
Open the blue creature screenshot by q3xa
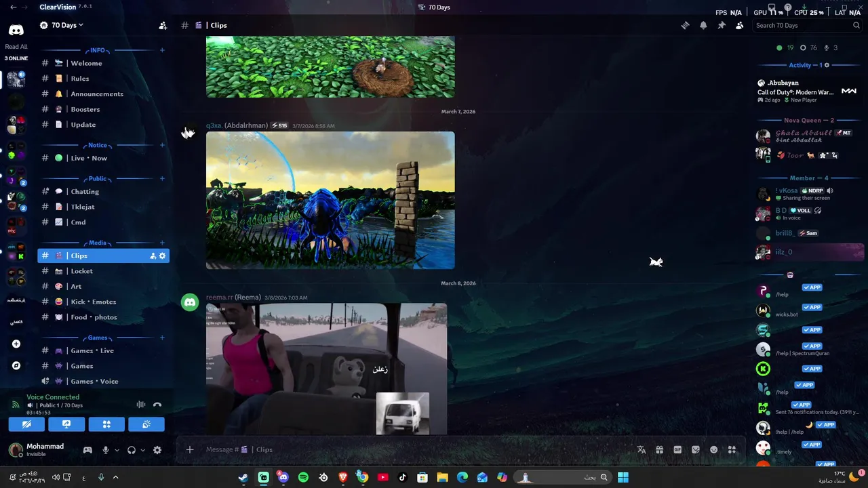(330, 200)
